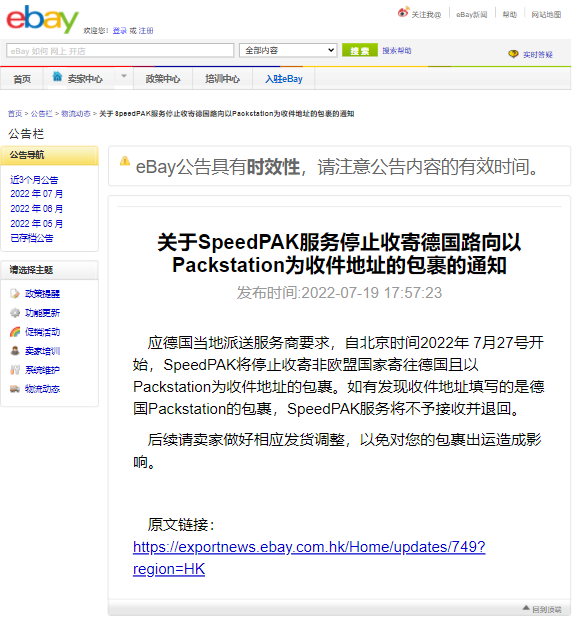Select the 政策提醒 topic link
574x620 pixels.
click(x=43, y=294)
